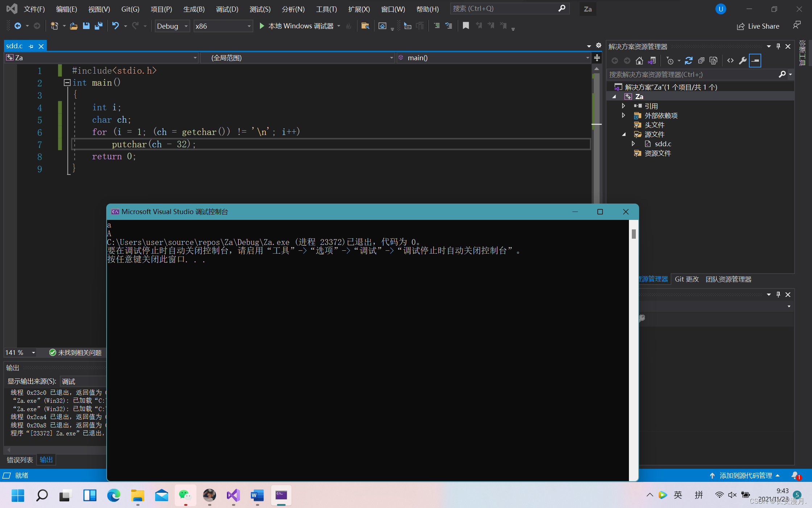812x508 pixels.
Task: Click the debug console vertical scrollbar thumb
Action: click(x=634, y=234)
